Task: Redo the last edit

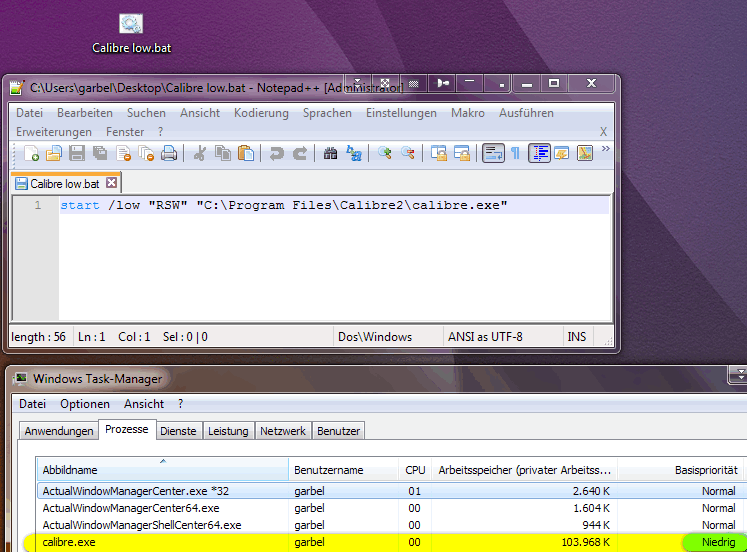Action: (x=300, y=153)
